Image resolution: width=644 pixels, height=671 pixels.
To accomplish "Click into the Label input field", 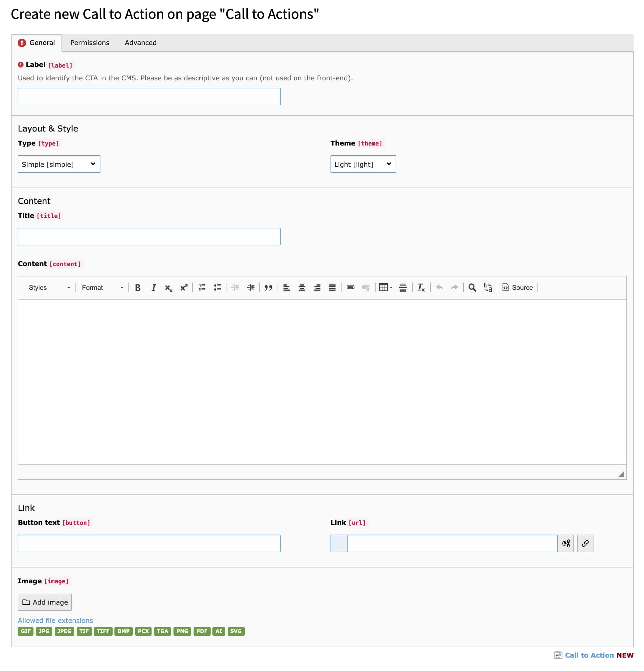I will coord(149,97).
